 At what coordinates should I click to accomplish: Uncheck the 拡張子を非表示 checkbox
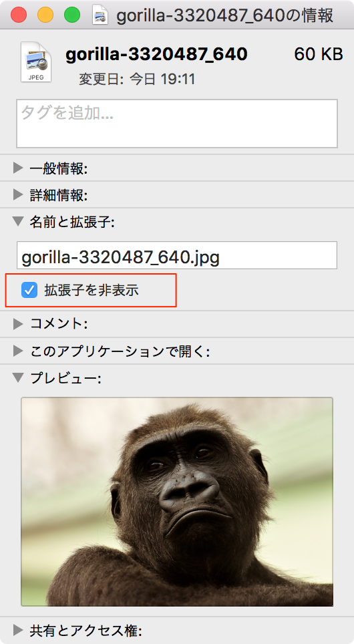29,290
